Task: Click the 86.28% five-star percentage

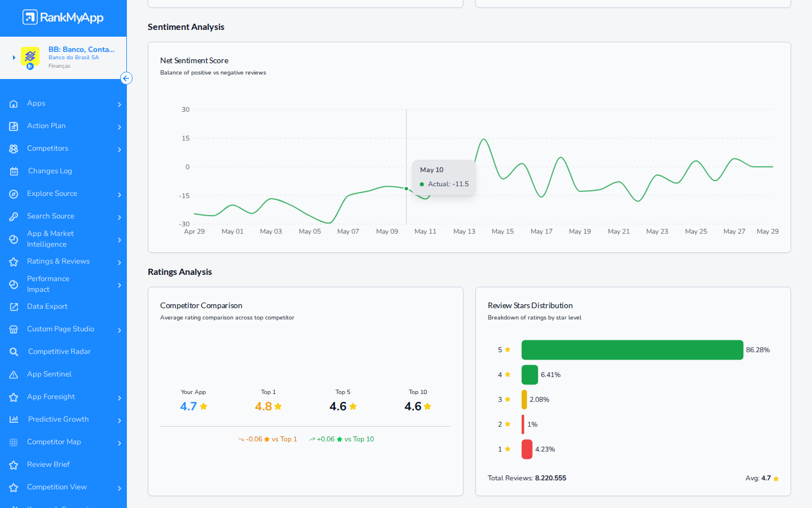Action: pyautogui.click(x=758, y=350)
